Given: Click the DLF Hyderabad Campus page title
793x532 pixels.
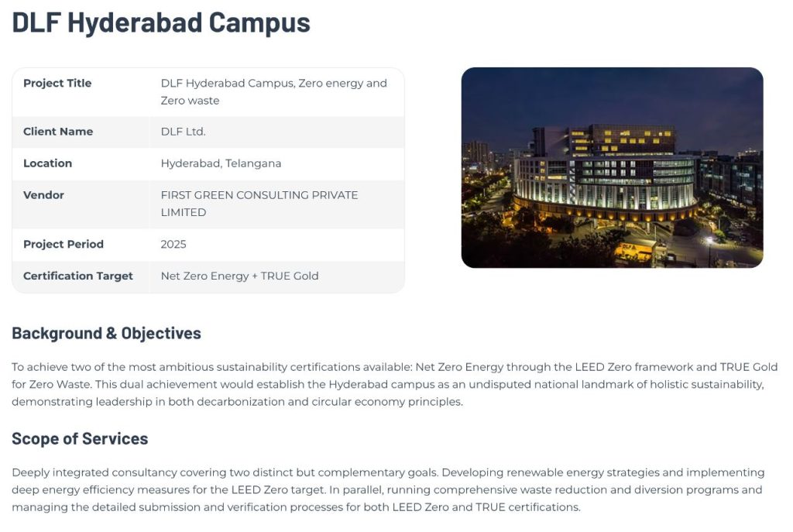Looking at the screenshot, I should point(160,22).
